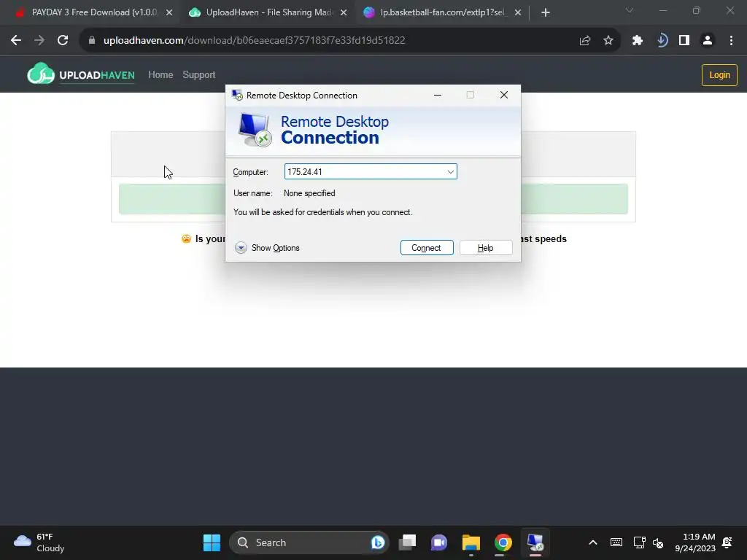Screen dimensions: 747x560
Task: Click the Remote Desktop title bar icon
Action: click(x=237, y=95)
